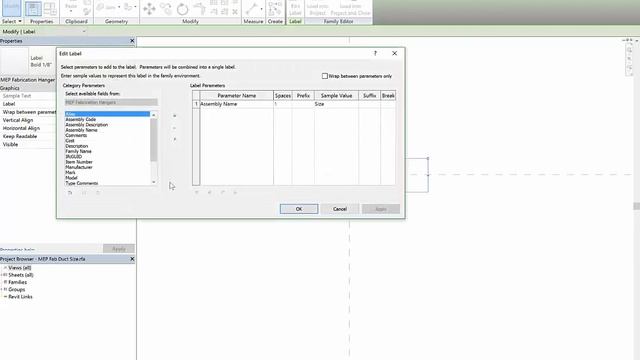640x360 pixels.
Task: Open the Modify | Label type selector dropdown
Action: [x=84, y=31]
